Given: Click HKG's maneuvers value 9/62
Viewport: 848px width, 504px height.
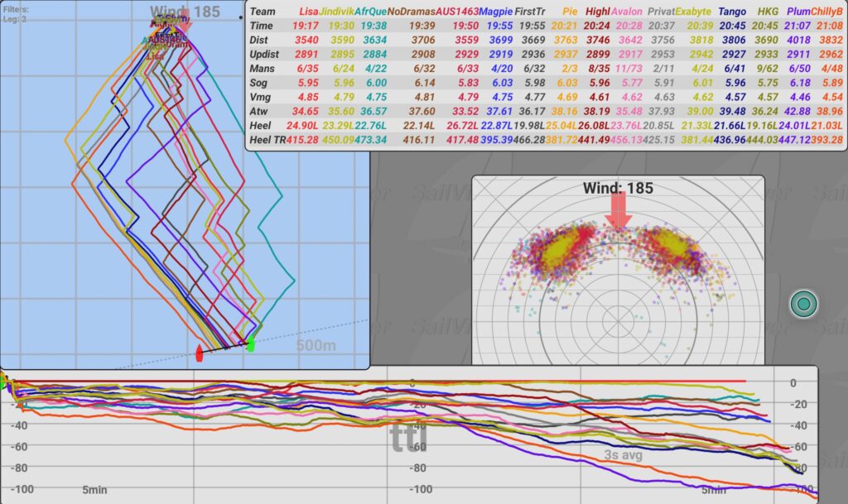Looking at the screenshot, I should [x=766, y=69].
